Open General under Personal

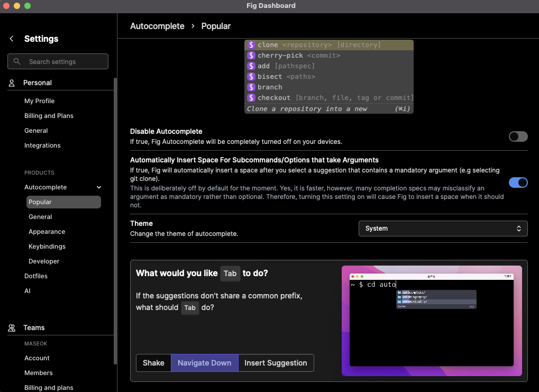[x=36, y=131]
